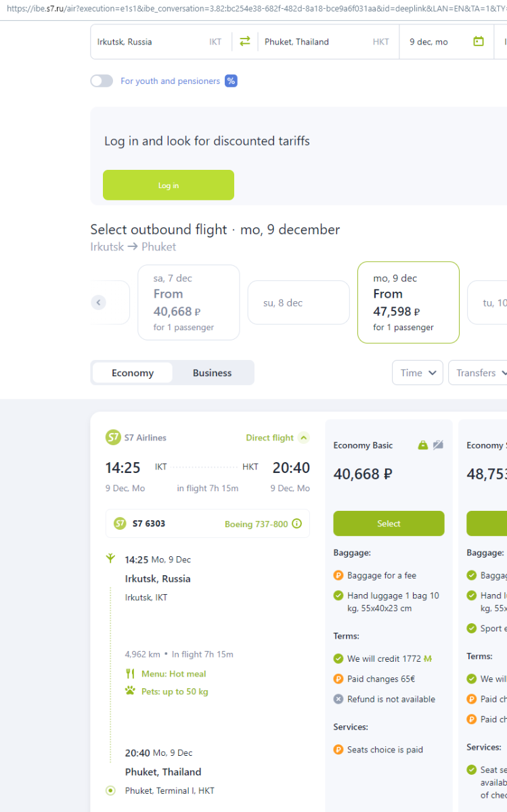The width and height of the screenshot is (507, 812).
Task: Click grey cross by Refund is not available
Action: 338,699
